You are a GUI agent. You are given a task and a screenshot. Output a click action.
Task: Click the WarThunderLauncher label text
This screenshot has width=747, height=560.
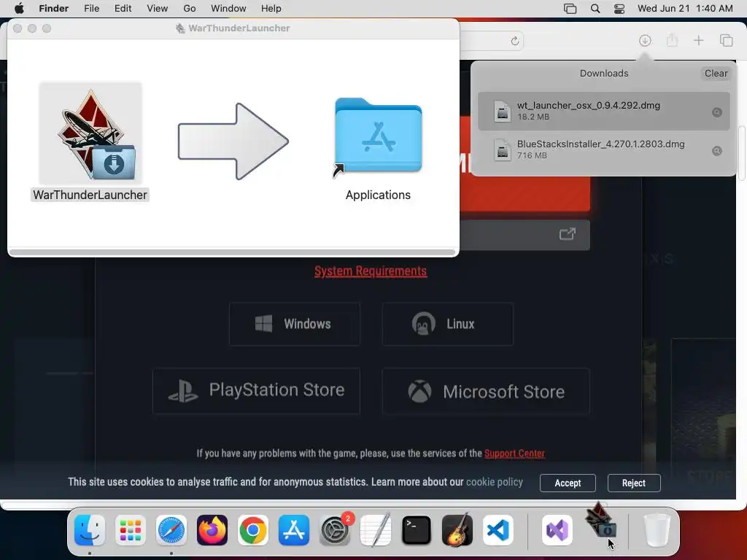90,195
